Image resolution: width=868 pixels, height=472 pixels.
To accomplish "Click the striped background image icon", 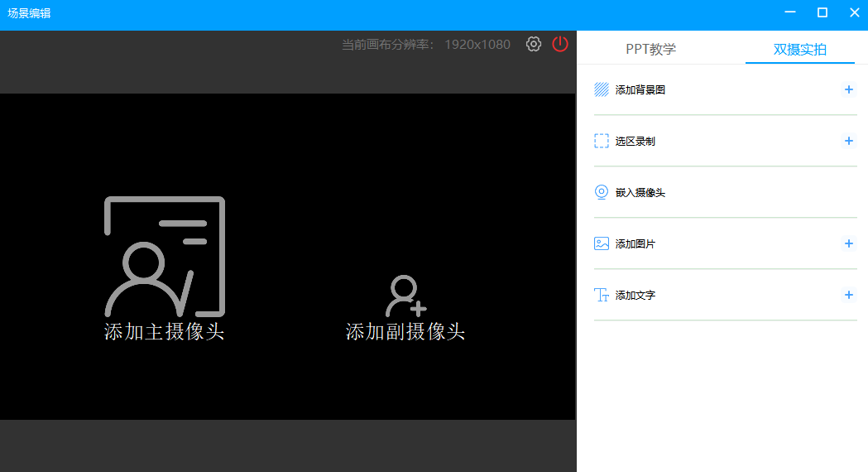I will [x=602, y=89].
